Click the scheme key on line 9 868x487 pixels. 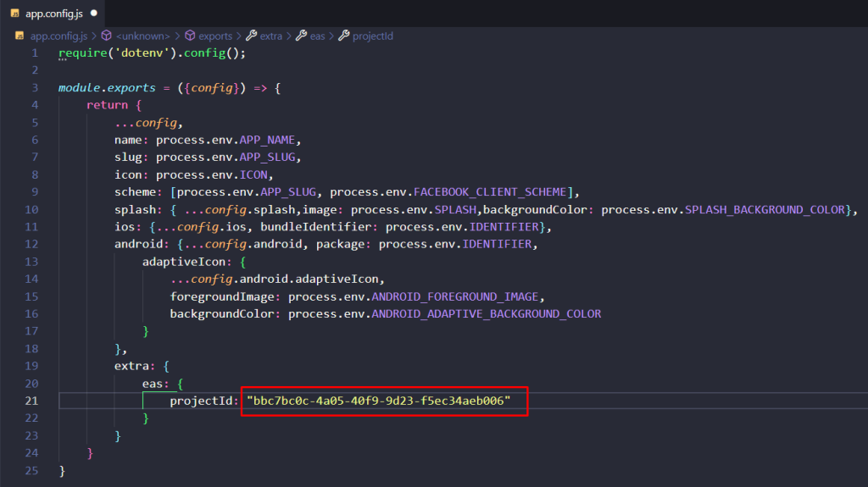pos(135,192)
